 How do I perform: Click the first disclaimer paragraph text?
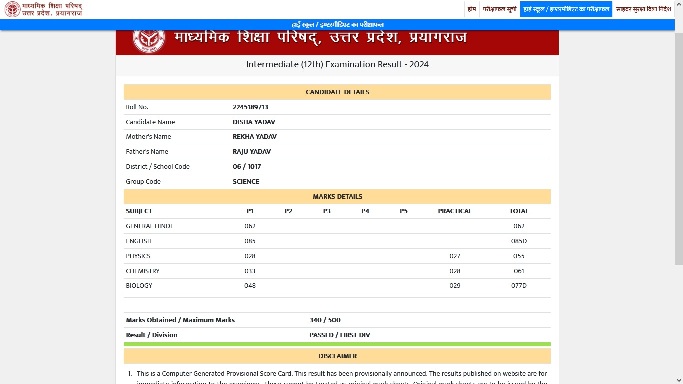point(342,378)
